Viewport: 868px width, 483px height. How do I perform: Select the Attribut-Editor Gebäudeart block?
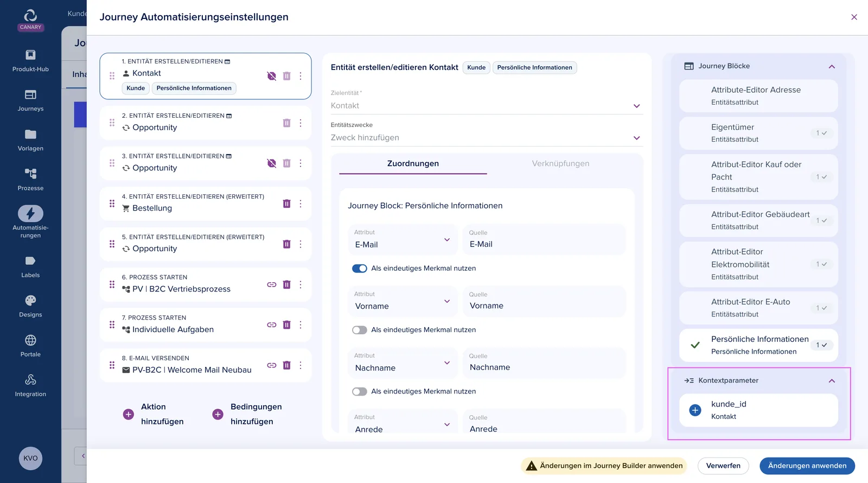pos(758,220)
